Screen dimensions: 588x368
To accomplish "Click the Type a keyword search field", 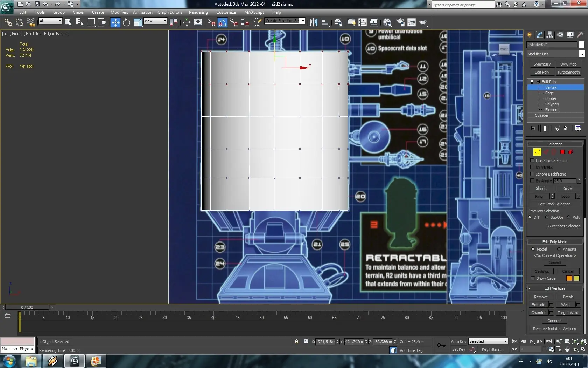I will [x=463, y=5].
